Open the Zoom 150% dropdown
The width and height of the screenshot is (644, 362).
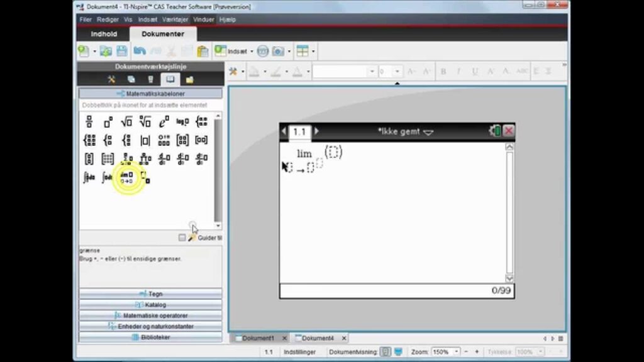pyautogui.click(x=457, y=352)
